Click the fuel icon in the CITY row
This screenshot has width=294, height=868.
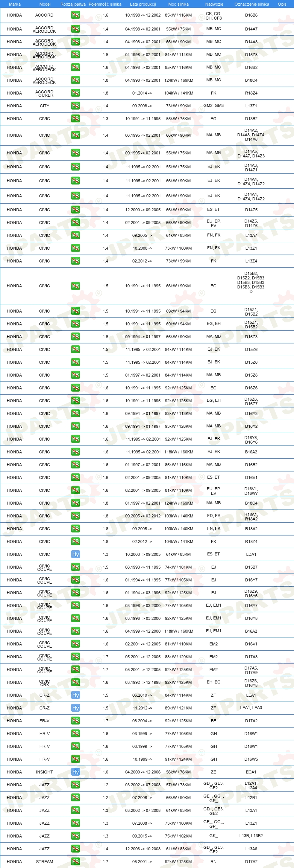click(75, 106)
